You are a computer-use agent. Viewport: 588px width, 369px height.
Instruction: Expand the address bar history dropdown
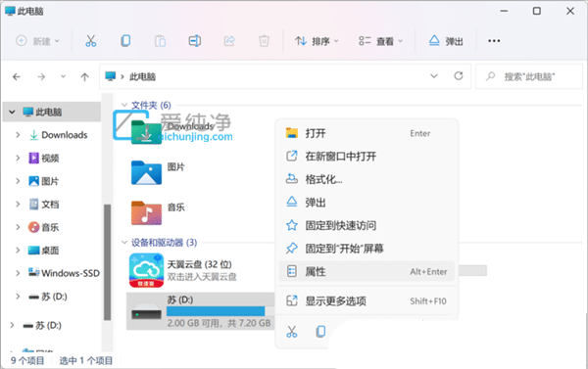[434, 76]
